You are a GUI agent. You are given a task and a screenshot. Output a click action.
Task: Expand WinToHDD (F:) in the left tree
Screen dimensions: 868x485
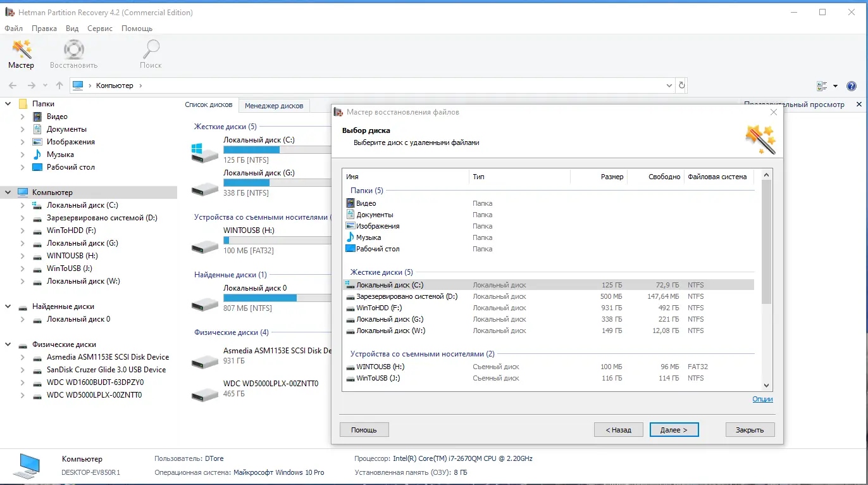point(23,230)
